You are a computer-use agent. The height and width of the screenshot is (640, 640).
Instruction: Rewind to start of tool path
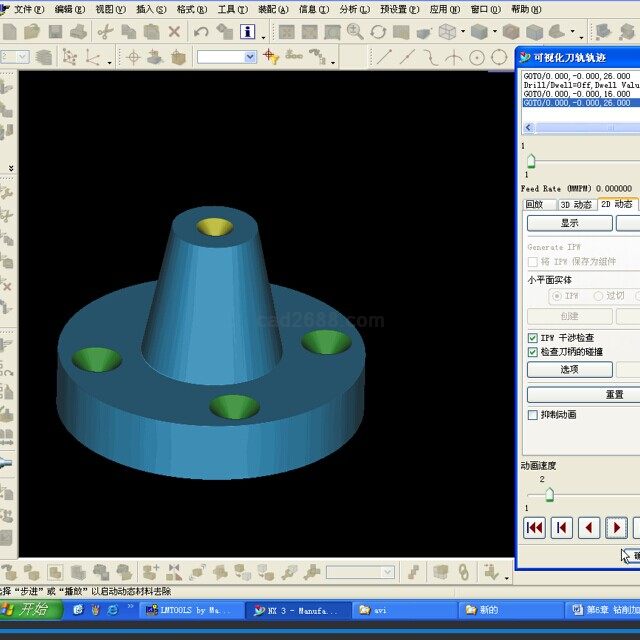[x=535, y=527]
